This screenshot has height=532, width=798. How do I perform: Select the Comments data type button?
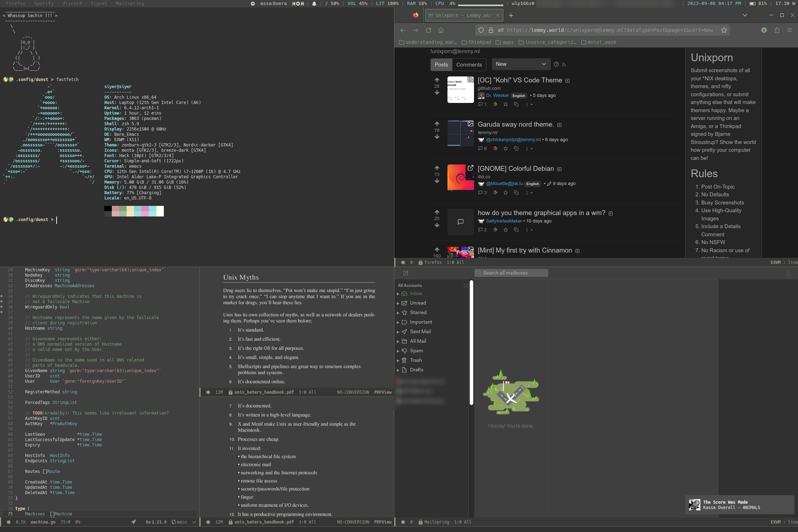point(469,65)
